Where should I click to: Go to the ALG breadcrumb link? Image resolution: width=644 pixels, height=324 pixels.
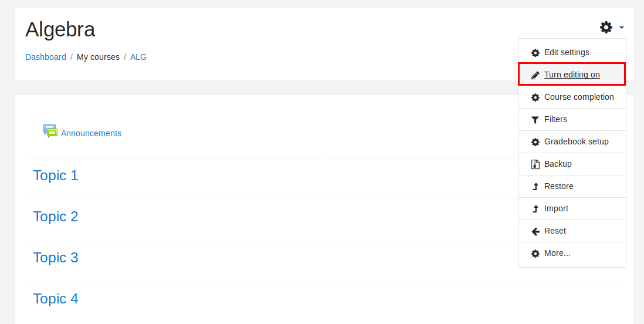point(138,57)
